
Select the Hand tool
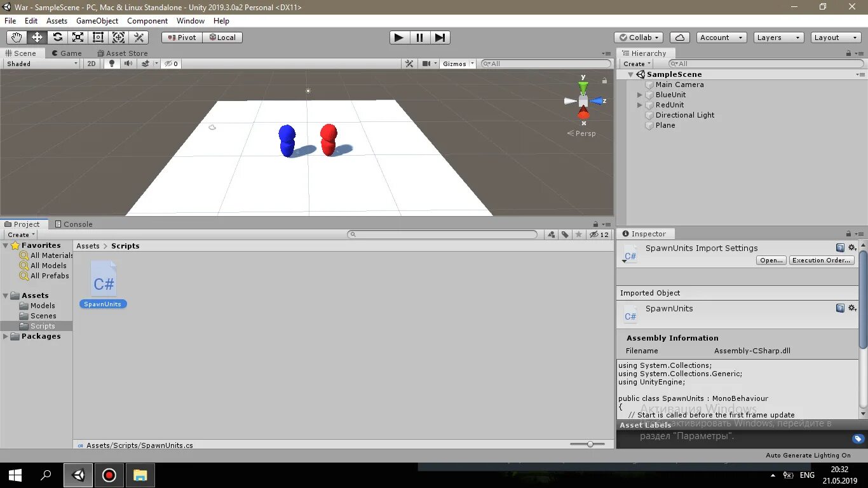pyautogui.click(x=17, y=37)
